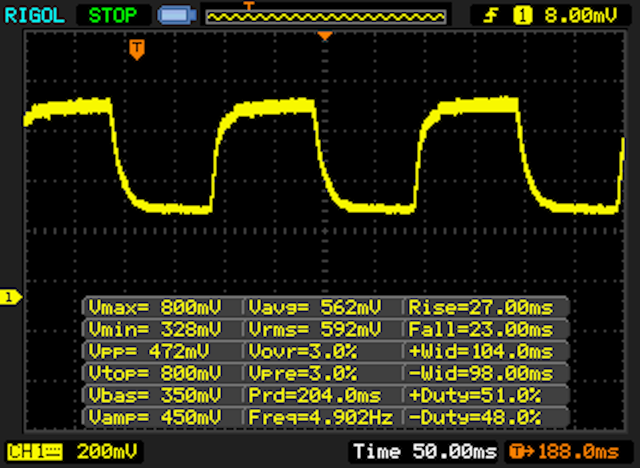Viewport: 640px width, 468px height.
Task: Click the battery status icon
Action: [176, 15]
